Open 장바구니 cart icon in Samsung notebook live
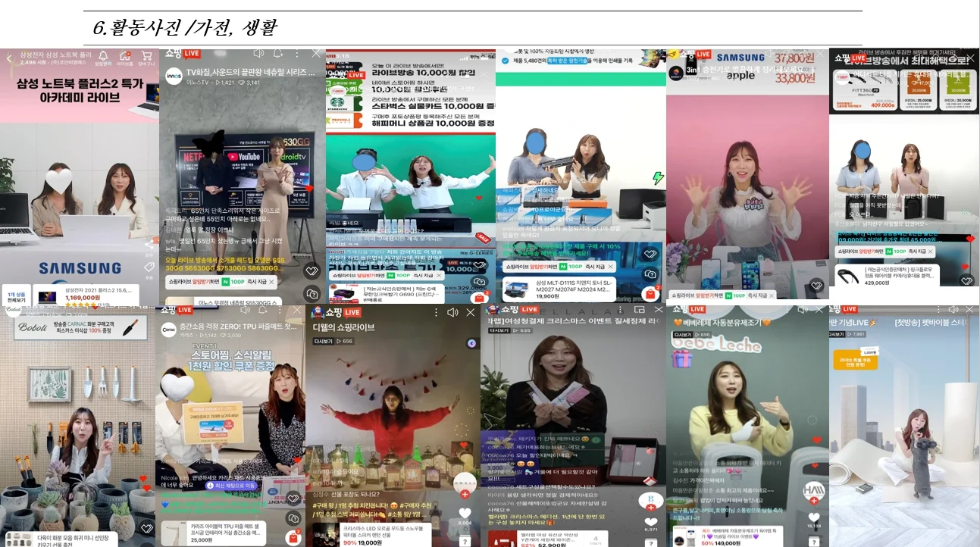The height and width of the screenshot is (547, 980). coord(146,56)
